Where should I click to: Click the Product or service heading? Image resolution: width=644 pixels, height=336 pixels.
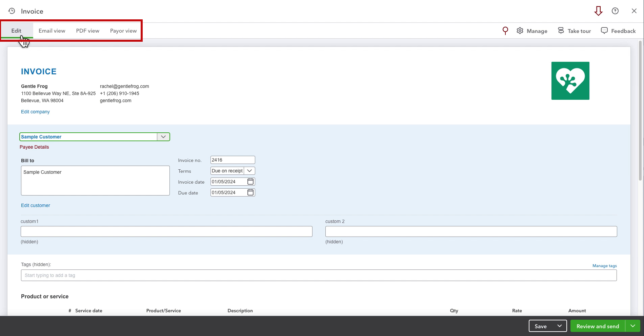pyautogui.click(x=45, y=296)
